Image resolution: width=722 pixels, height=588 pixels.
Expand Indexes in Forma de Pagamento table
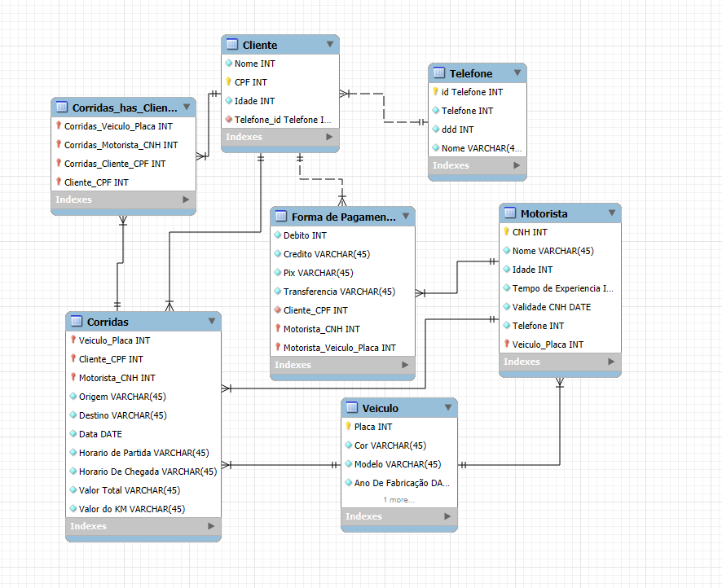pyautogui.click(x=405, y=365)
